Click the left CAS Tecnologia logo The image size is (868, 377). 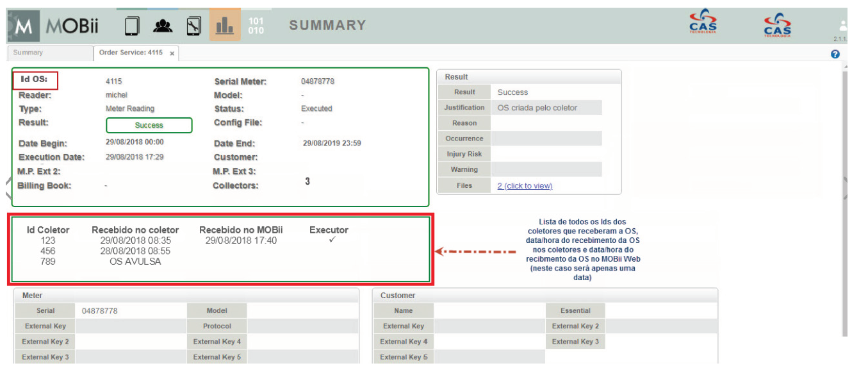coord(703,23)
